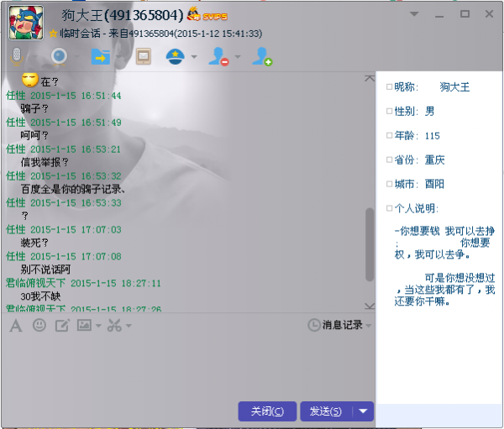The width and height of the screenshot is (504, 429).
Task: Click the 关闭(C) button
Action: (x=267, y=411)
